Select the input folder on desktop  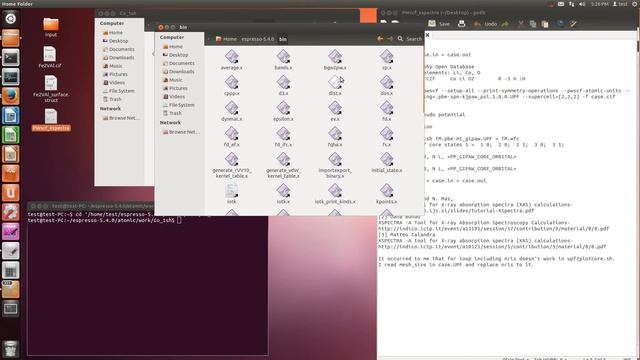click(51, 27)
